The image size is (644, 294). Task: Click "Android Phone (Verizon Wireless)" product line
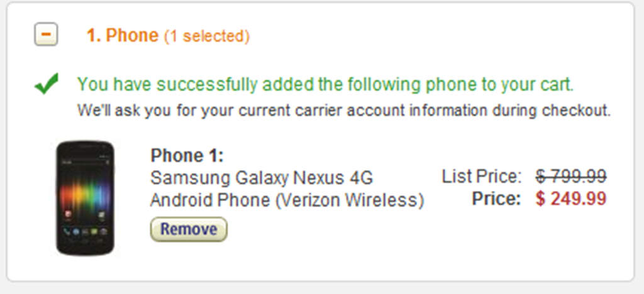pos(287,200)
